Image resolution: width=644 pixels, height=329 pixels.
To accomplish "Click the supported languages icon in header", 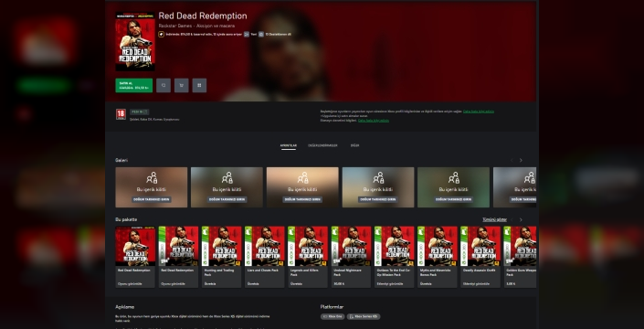I will pyautogui.click(x=261, y=34).
